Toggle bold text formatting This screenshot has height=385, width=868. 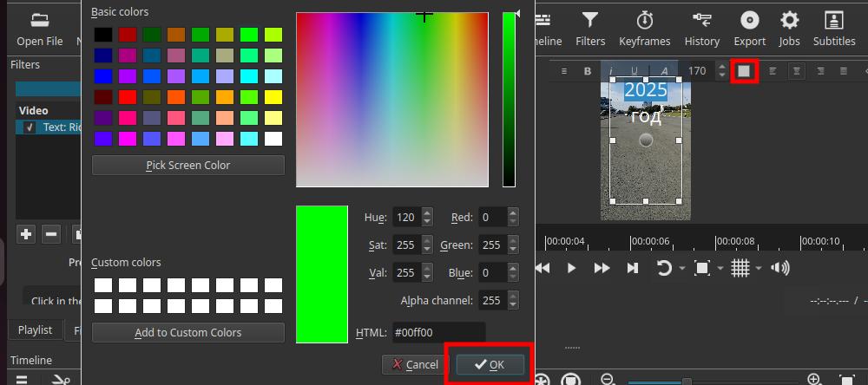(588, 71)
